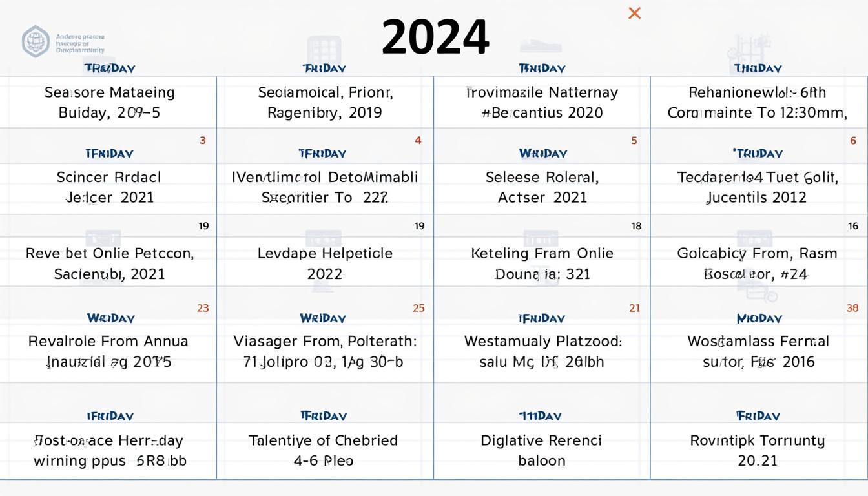Open the 'Talentiye of Chebried' event

(x=323, y=450)
